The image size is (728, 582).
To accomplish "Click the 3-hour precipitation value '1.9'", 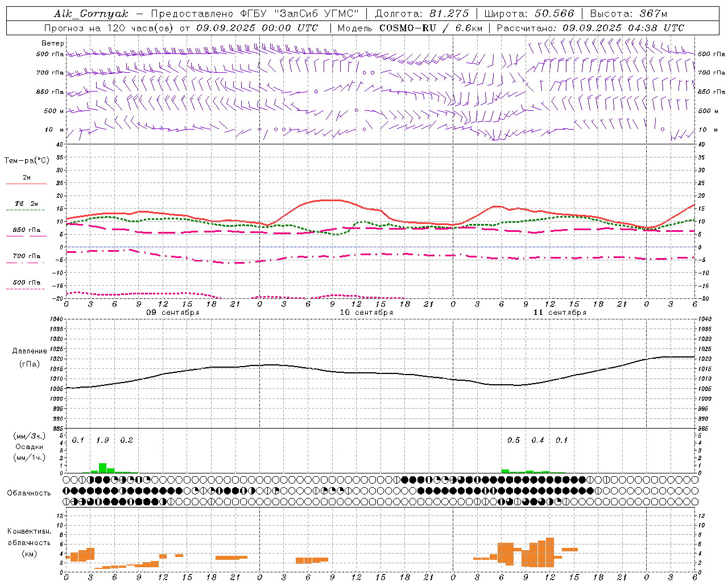I will (x=102, y=440).
